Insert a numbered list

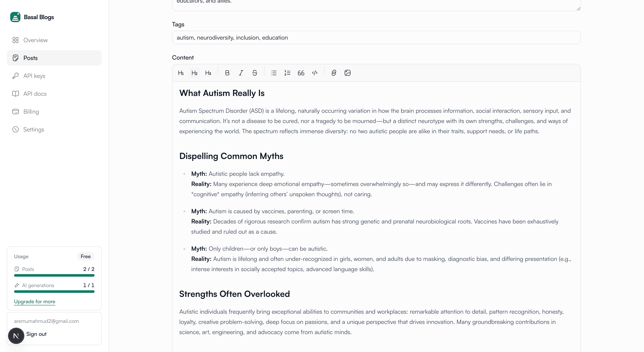tap(287, 73)
